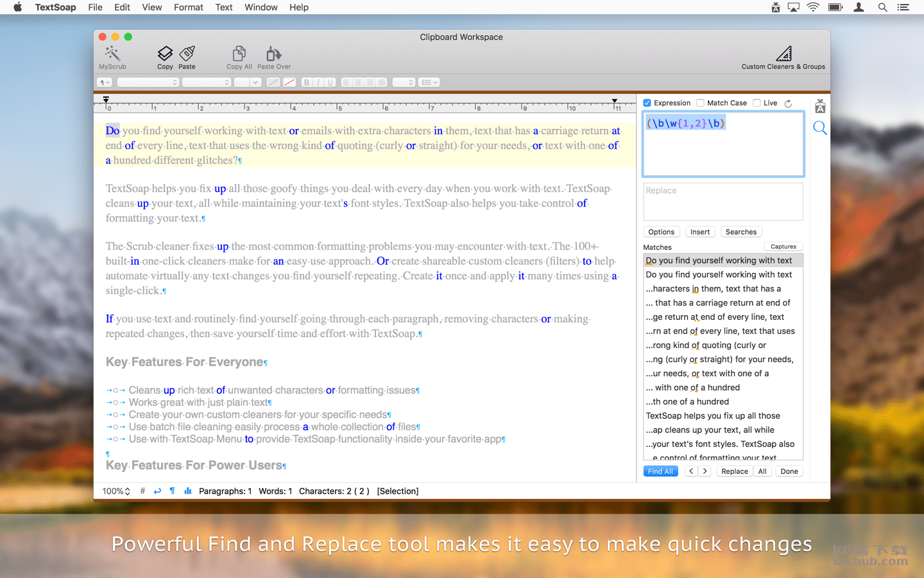Open the Options popup in find panel
The height and width of the screenshot is (578, 924).
coord(661,232)
